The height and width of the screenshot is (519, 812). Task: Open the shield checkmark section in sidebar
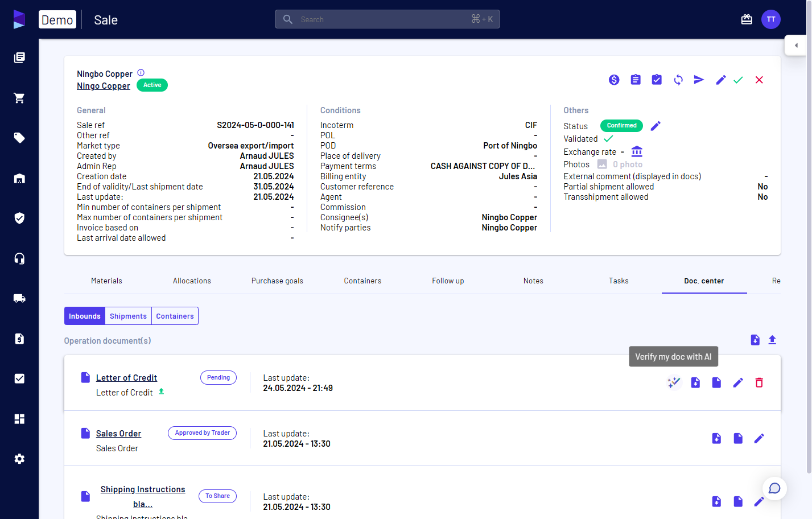[x=19, y=218]
